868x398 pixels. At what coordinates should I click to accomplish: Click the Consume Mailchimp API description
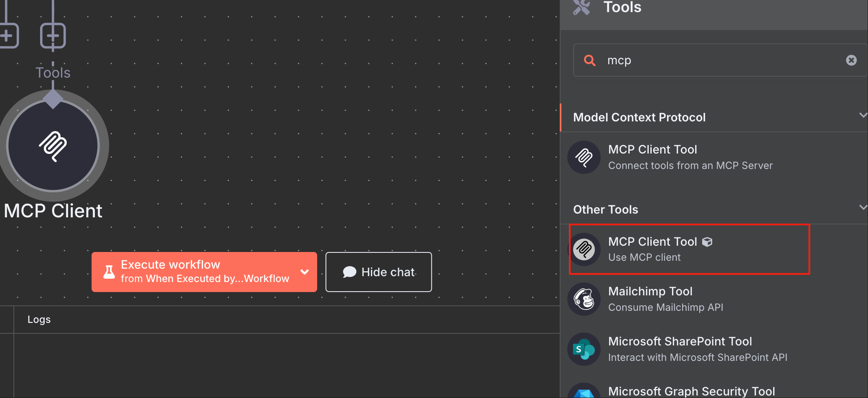coord(665,307)
